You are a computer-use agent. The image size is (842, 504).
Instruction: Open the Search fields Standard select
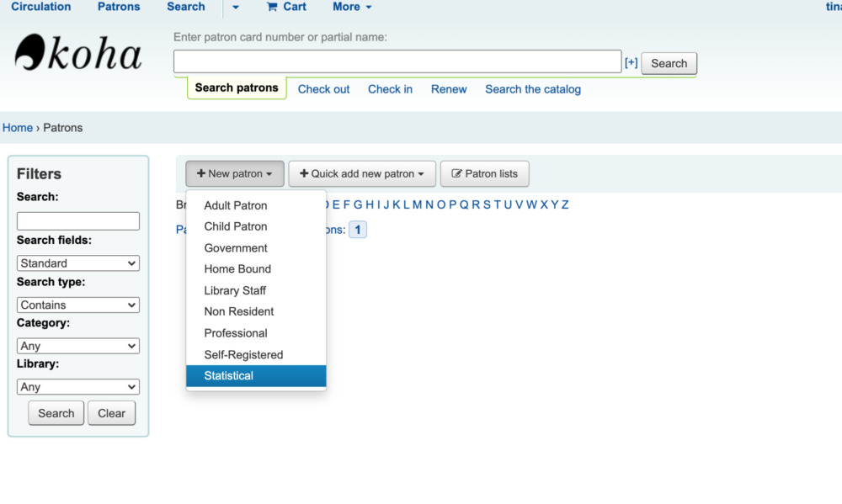coord(77,263)
